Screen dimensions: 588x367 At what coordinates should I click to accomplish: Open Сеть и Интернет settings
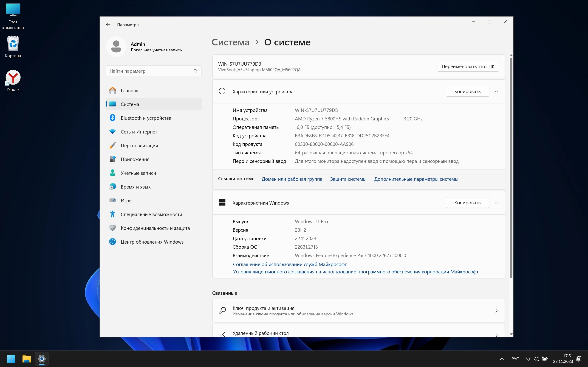pos(139,132)
